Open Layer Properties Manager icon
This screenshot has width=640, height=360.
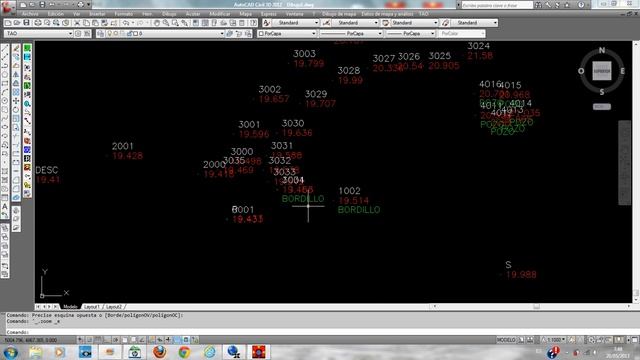coord(100,33)
